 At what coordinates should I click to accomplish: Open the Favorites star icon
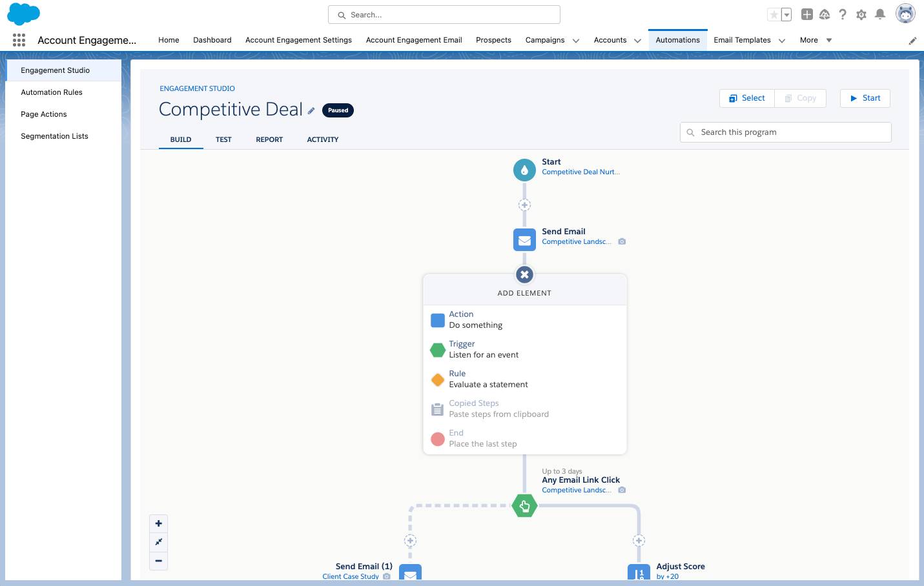coord(774,14)
